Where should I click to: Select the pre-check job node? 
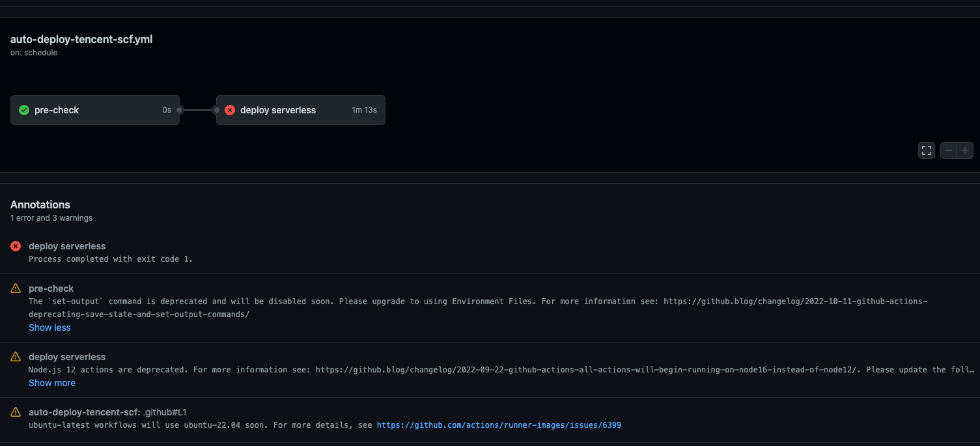point(94,109)
